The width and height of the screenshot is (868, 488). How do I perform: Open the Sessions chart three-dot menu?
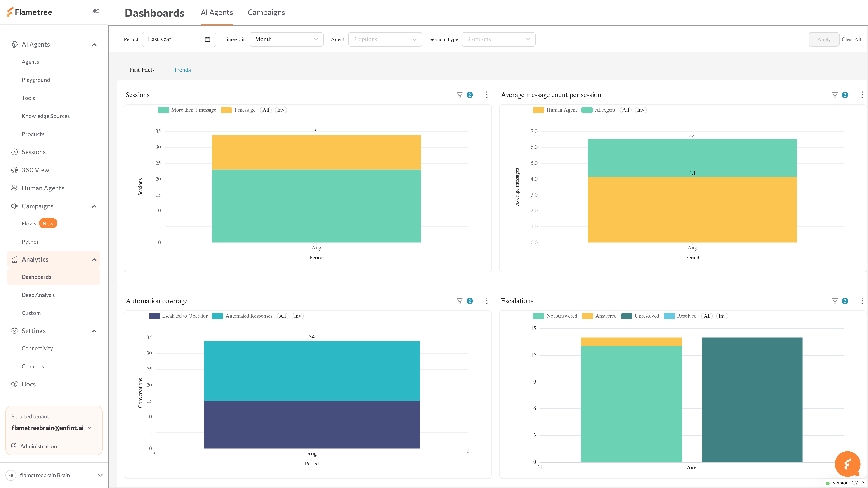(487, 95)
